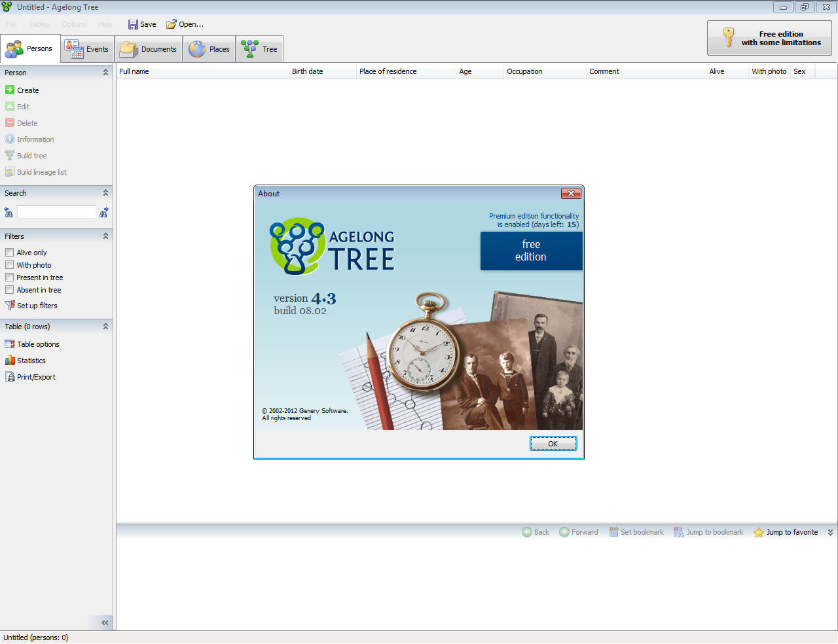The width and height of the screenshot is (838, 644).
Task: Sort by Comment column header
Action: coord(646,71)
